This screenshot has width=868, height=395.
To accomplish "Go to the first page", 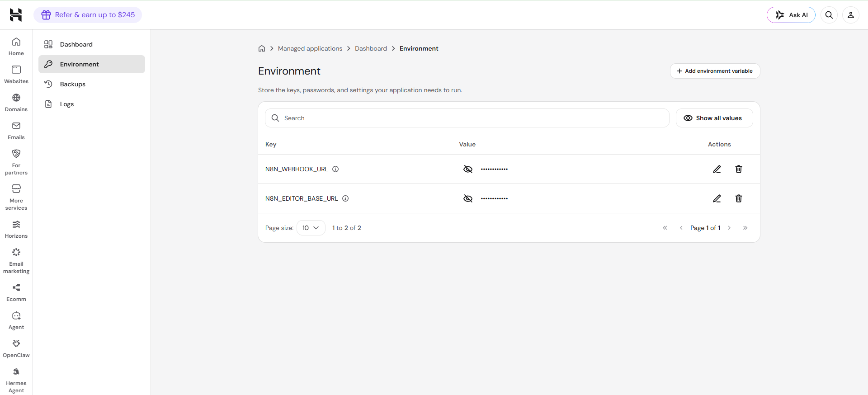I will coord(665,228).
